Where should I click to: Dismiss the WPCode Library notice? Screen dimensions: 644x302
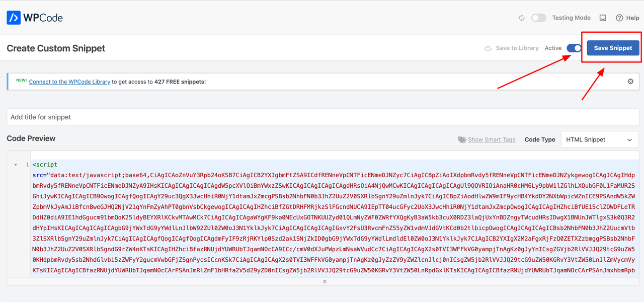tap(630, 82)
